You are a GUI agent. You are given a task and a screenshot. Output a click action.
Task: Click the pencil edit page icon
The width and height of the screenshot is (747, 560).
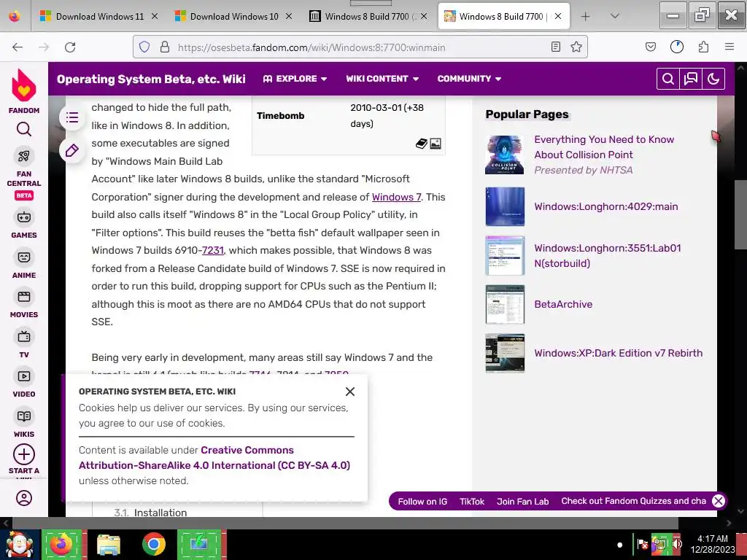[72, 150]
